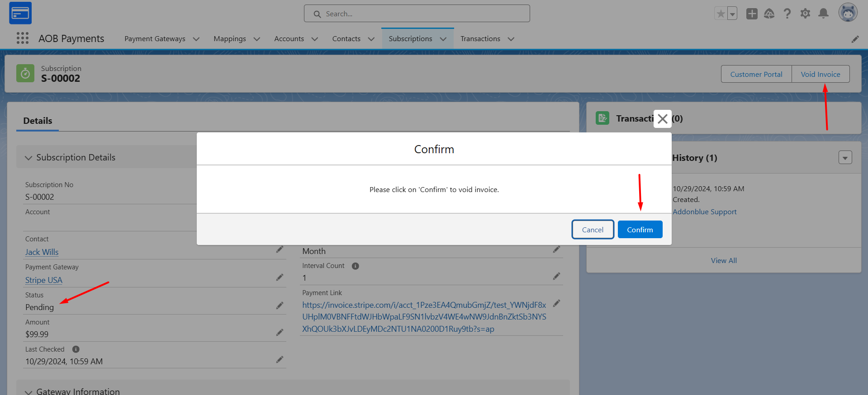This screenshot has height=395, width=868.
Task: Show Last Checked info tooltip icon
Action: [76, 349]
